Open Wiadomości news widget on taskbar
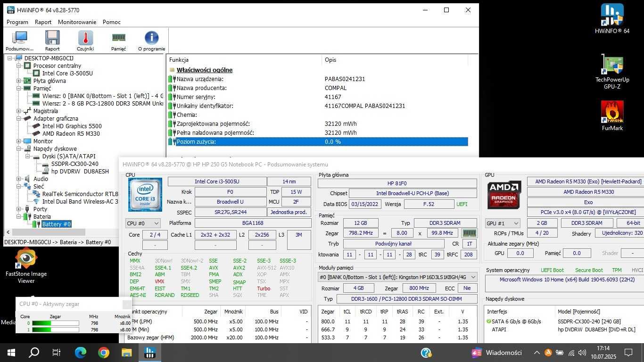The height and width of the screenshot is (362, 644). click(497, 353)
